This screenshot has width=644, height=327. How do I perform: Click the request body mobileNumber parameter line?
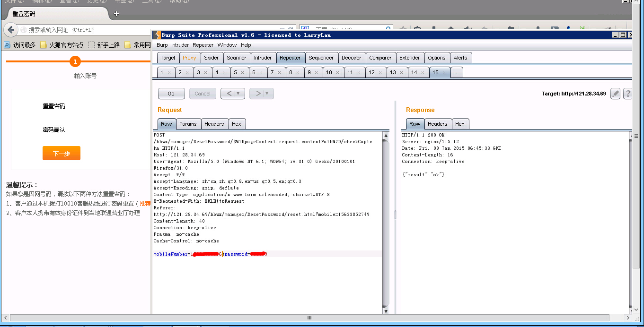coord(267,254)
